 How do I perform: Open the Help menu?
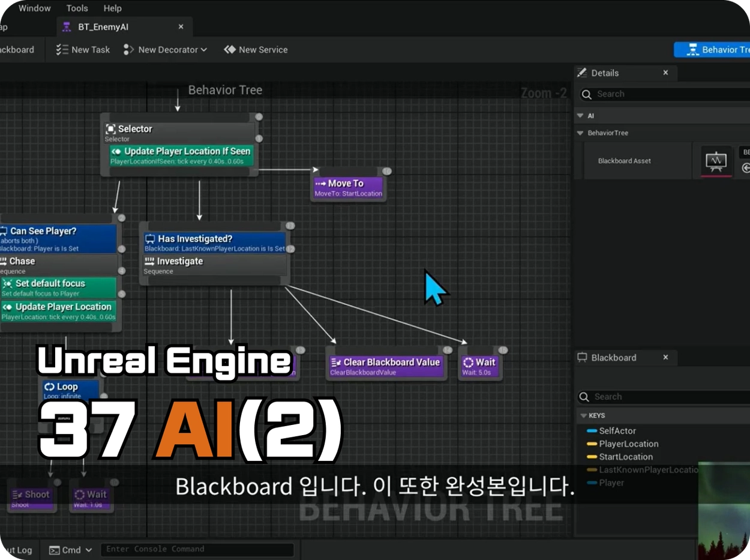(x=112, y=8)
